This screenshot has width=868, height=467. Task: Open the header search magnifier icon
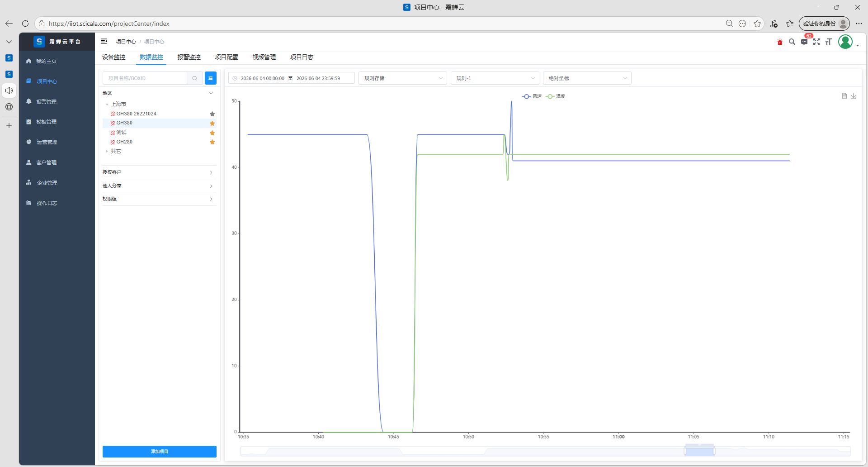[792, 42]
